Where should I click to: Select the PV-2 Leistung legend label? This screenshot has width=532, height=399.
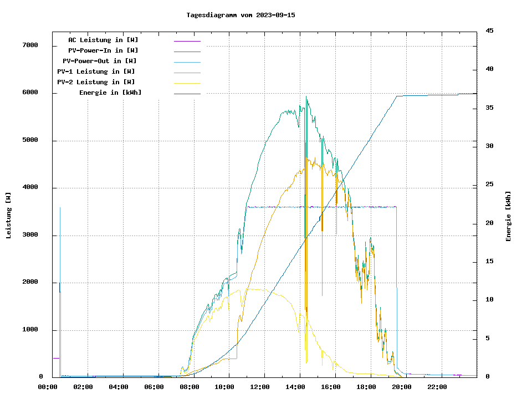[96, 82]
